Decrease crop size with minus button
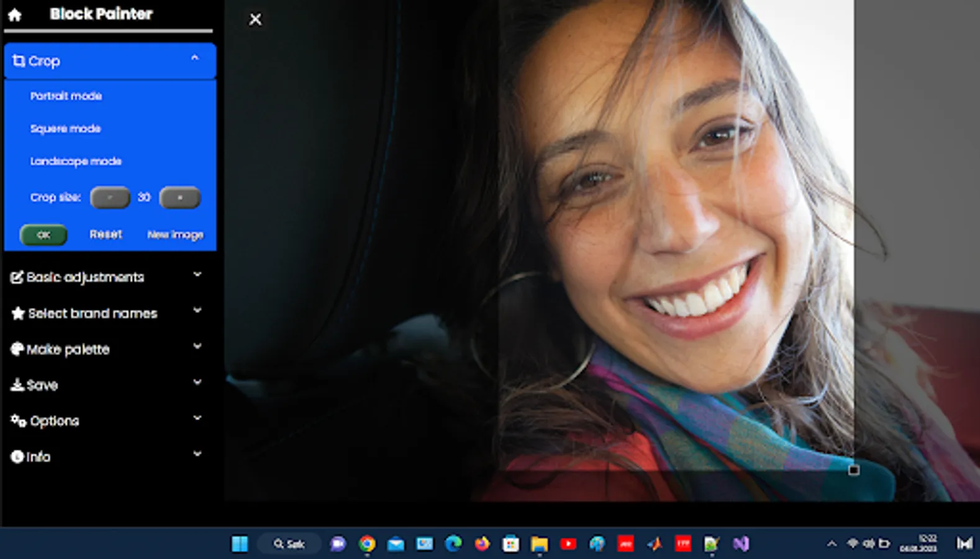Viewport: 980px width, 559px height. [110, 198]
